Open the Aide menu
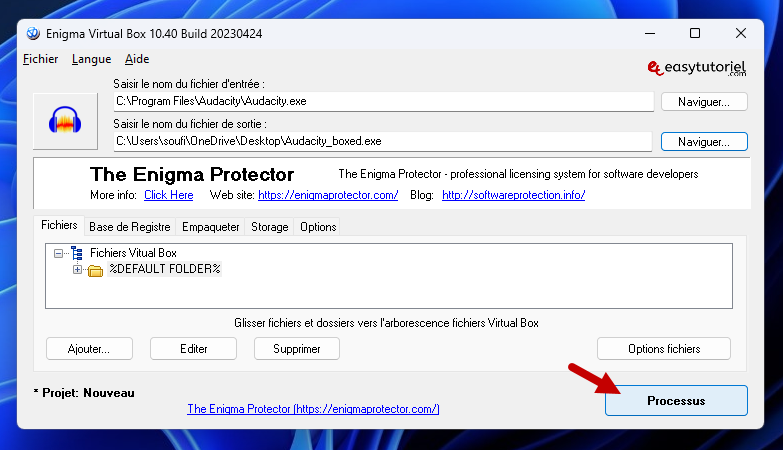The image size is (783, 450). (x=137, y=59)
